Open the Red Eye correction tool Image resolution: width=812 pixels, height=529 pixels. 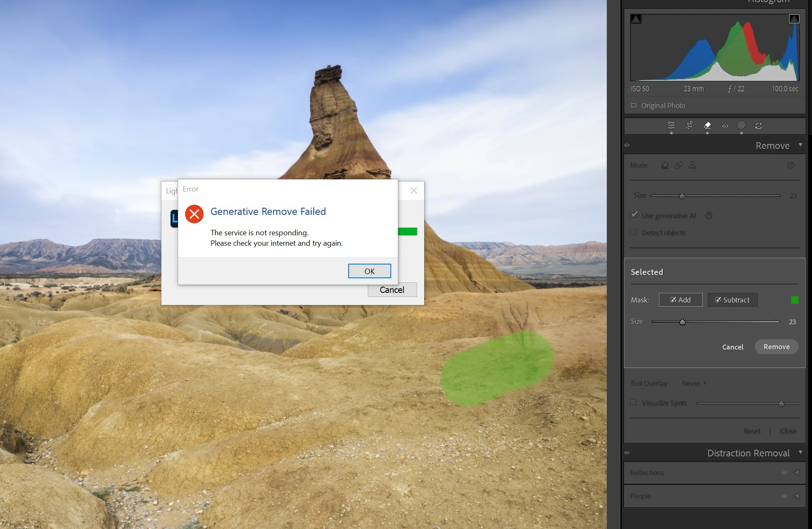(x=725, y=125)
